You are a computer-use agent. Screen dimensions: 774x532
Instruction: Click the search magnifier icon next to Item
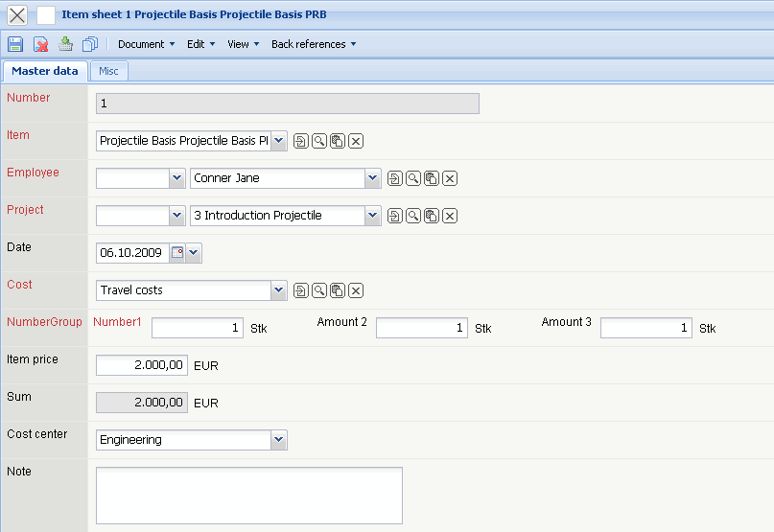pos(318,141)
